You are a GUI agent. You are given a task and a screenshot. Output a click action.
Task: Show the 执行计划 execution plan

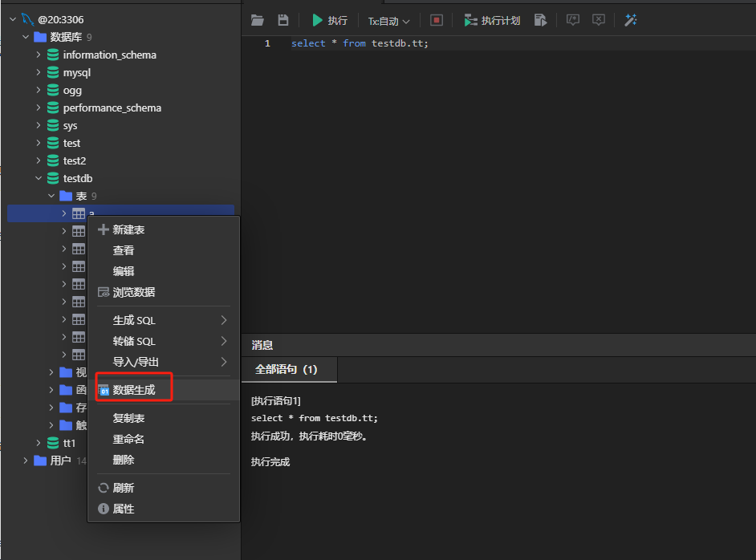pyautogui.click(x=492, y=20)
